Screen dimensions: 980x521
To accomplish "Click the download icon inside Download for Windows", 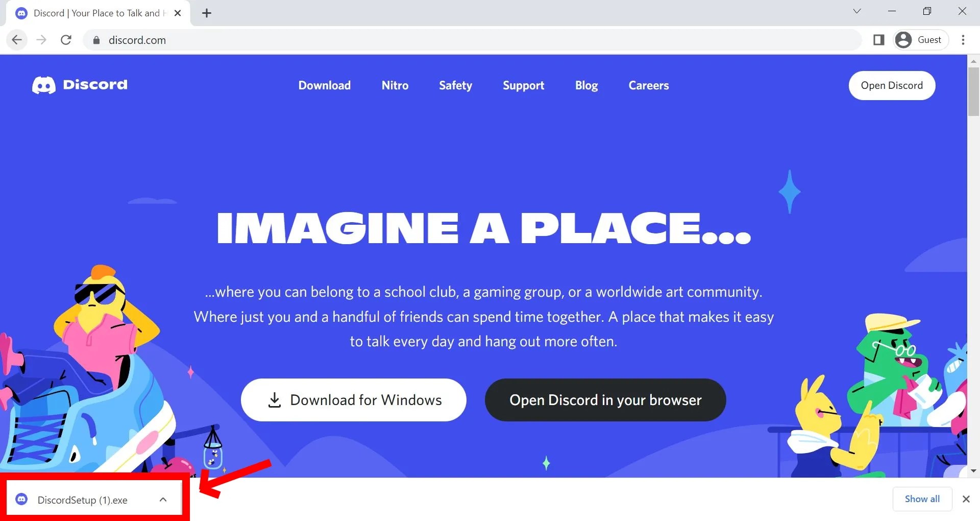I will [x=275, y=400].
